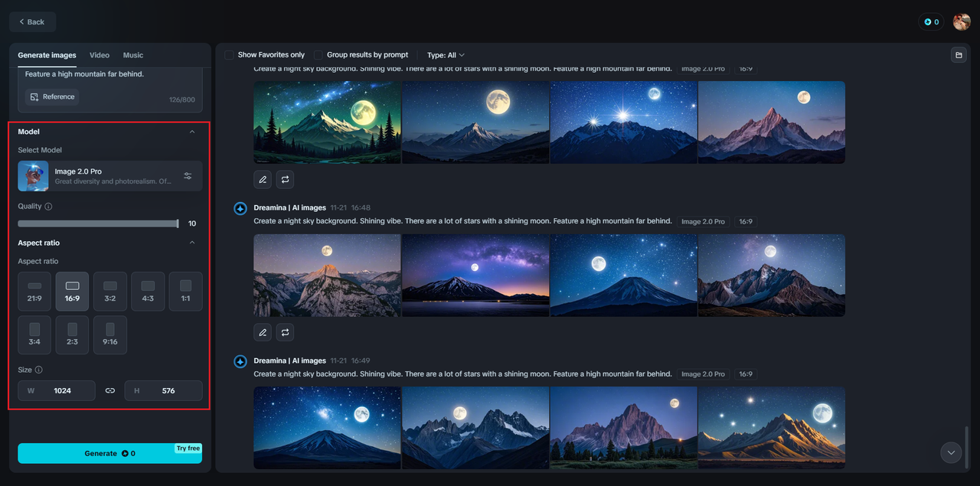
Task: Click the height field showing 576
Action: tap(164, 390)
